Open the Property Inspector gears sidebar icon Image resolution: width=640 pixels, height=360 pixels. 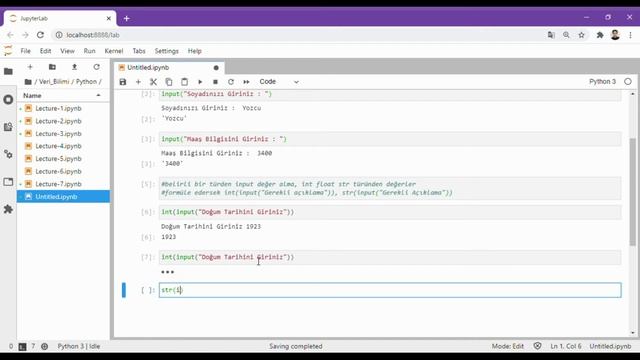[x=8, y=154]
